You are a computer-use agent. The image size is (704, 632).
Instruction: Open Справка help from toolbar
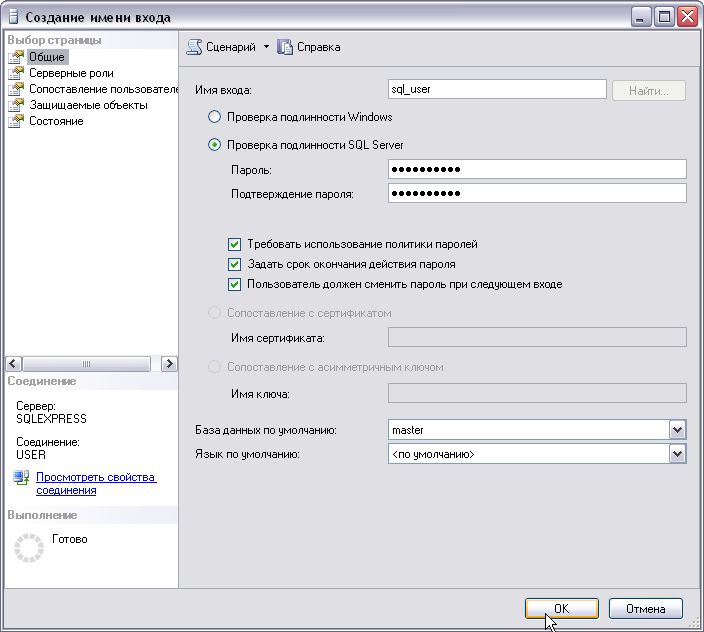(x=310, y=47)
